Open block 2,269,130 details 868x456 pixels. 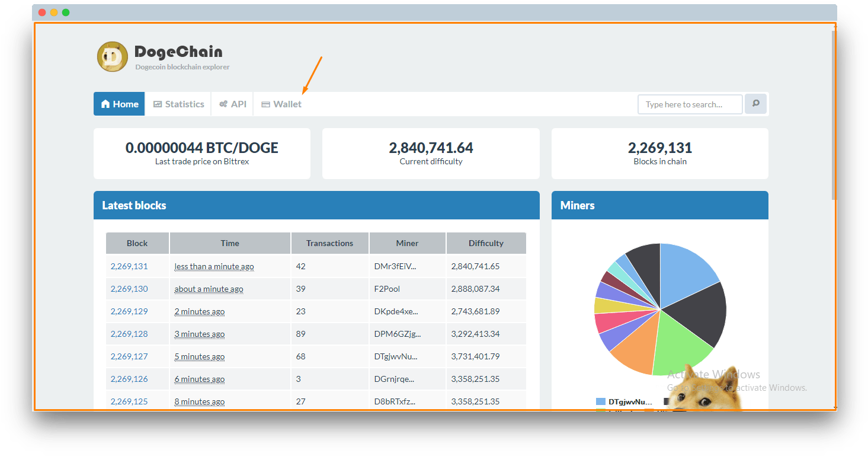(x=129, y=289)
